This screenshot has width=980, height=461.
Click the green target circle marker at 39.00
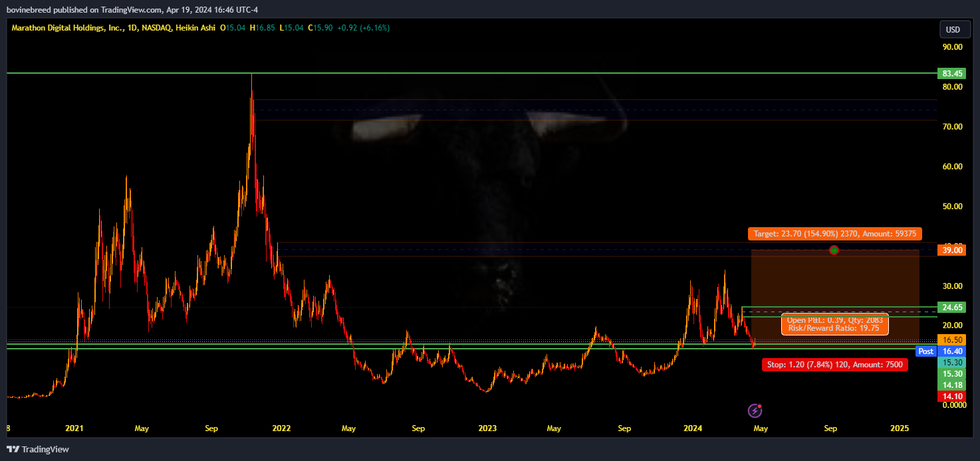(x=834, y=250)
